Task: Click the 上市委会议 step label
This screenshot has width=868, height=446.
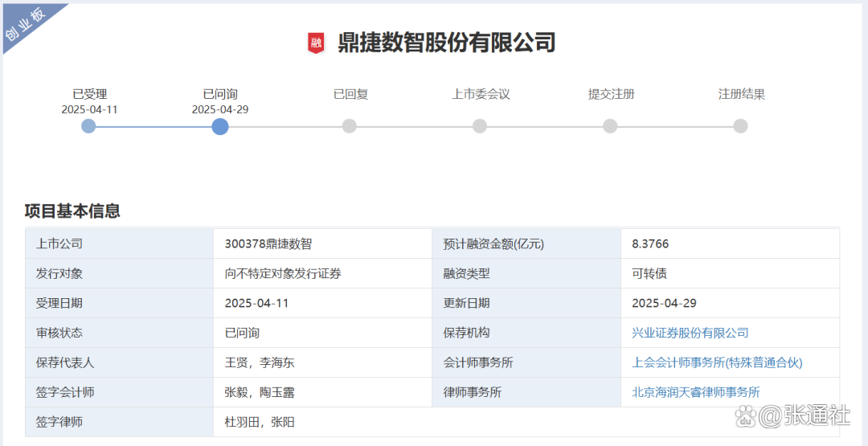Action: coord(481,95)
